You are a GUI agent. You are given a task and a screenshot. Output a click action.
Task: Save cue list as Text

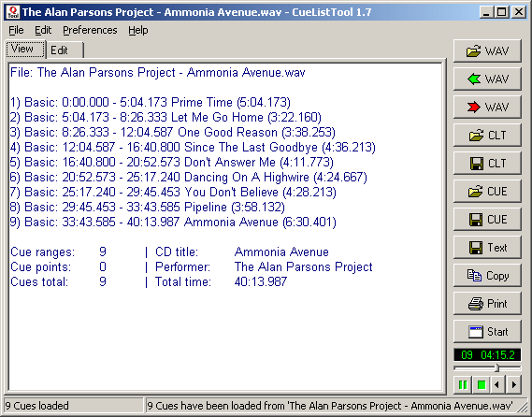pos(487,248)
